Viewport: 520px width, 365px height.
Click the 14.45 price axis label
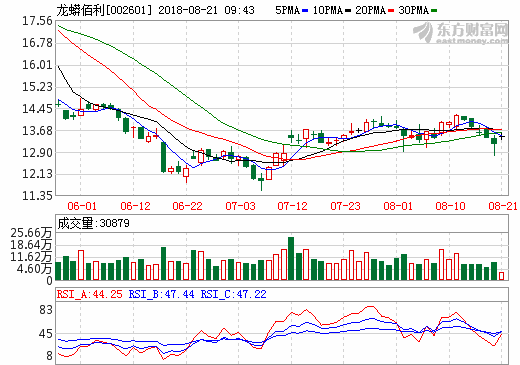(37, 109)
